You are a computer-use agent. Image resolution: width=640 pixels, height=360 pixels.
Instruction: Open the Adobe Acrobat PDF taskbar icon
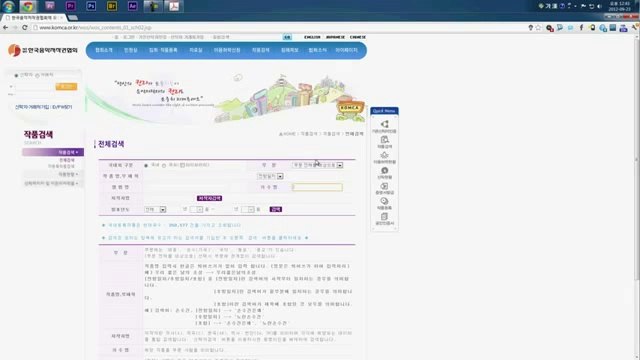174,6
